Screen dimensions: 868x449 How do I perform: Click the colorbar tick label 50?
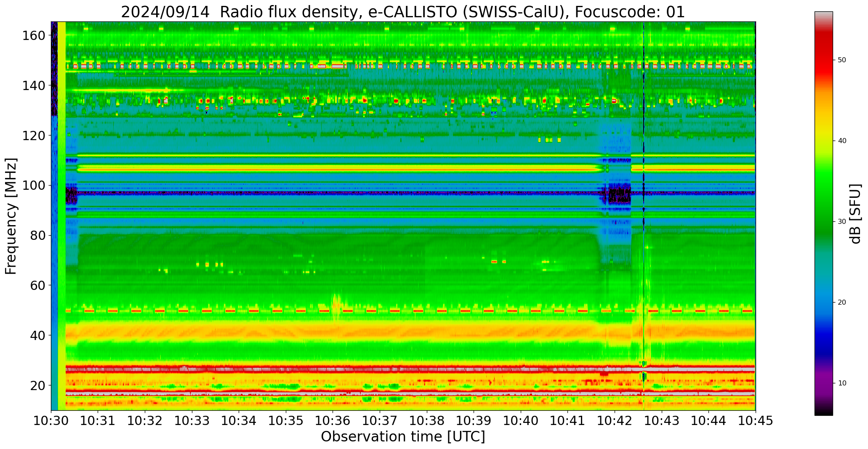coord(842,60)
